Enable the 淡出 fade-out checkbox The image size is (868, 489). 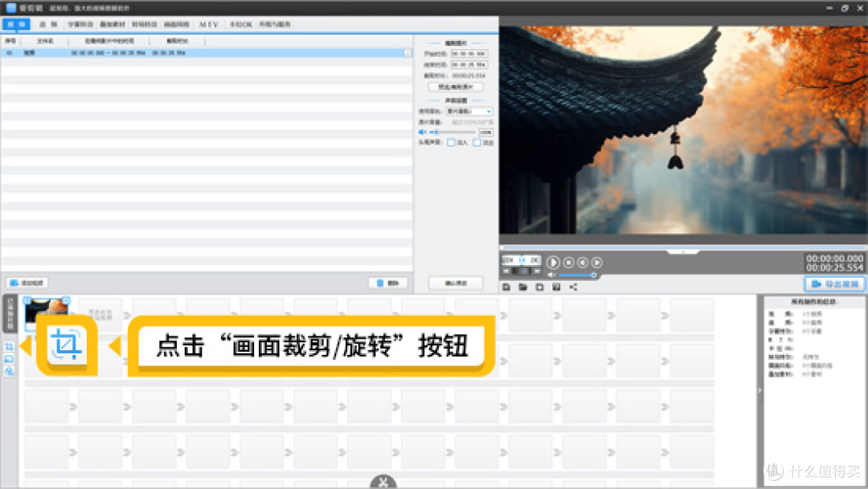[x=477, y=143]
